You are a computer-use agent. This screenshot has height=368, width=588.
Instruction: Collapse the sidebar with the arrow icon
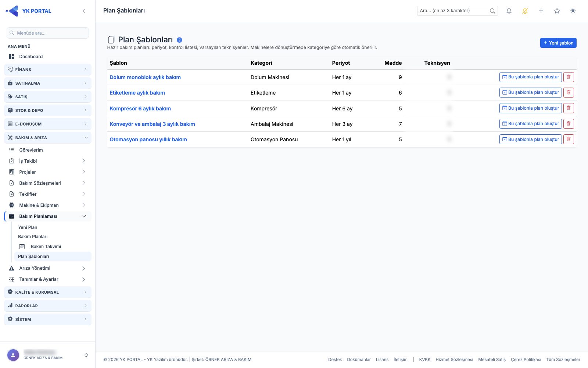pyautogui.click(x=84, y=11)
